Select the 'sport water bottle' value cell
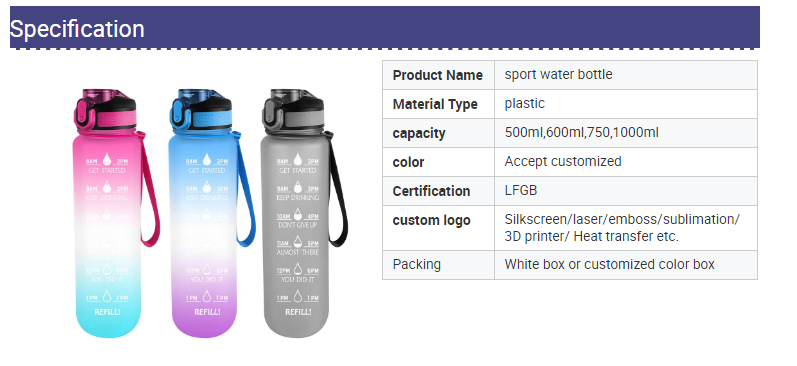Screen dimensions: 797x366 pos(626,75)
